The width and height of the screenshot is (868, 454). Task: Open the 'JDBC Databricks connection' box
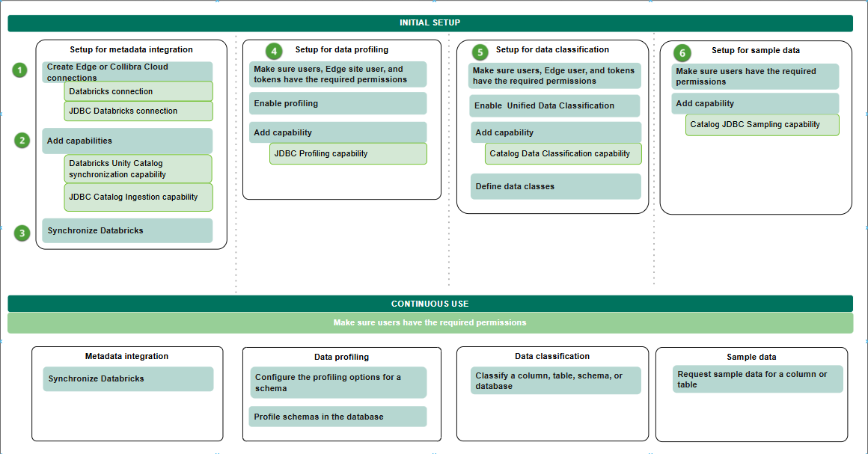pos(138,111)
